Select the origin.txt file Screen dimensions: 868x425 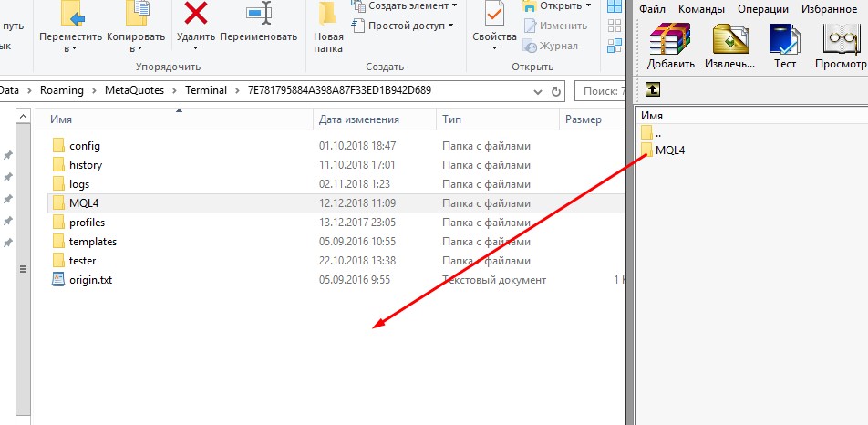pos(90,280)
